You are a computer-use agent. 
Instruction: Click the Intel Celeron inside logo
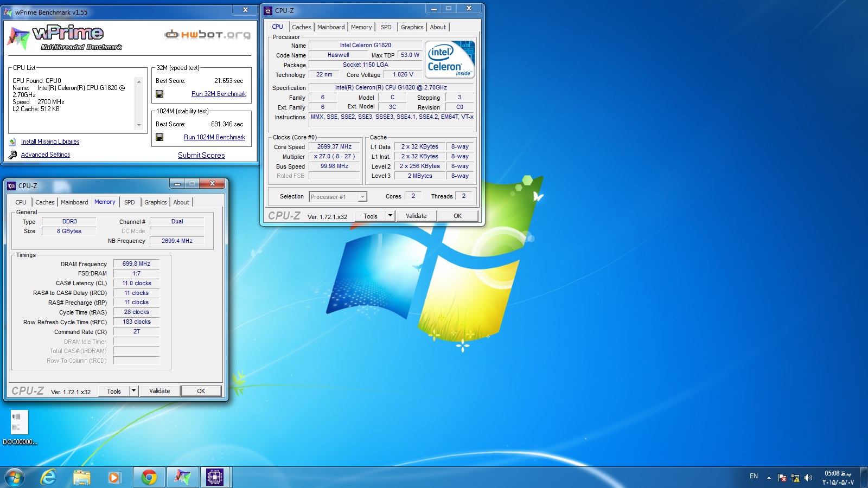(450, 60)
